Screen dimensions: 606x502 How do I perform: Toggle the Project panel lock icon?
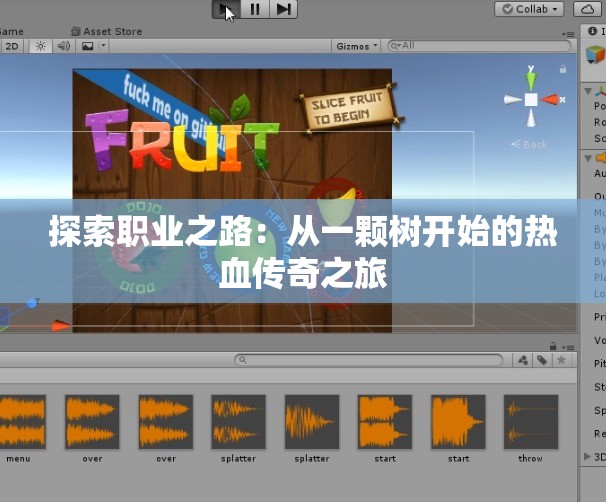tap(553, 345)
